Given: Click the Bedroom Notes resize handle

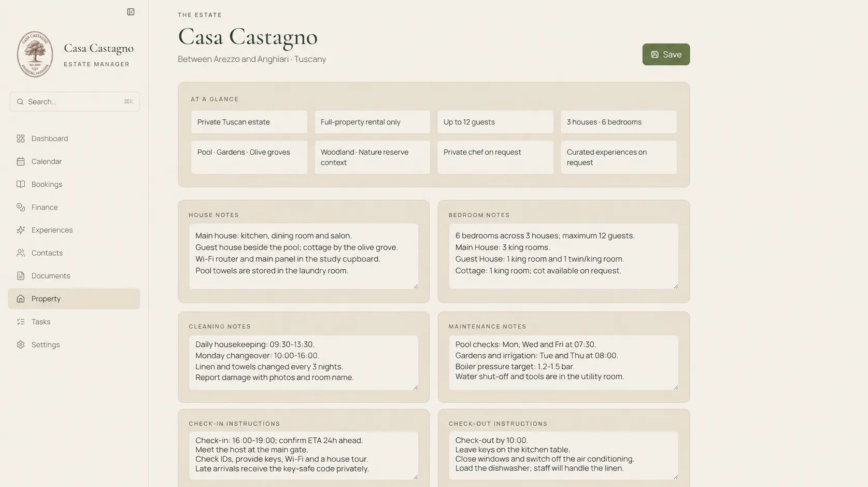Looking at the screenshot, I should click(x=675, y=286).
